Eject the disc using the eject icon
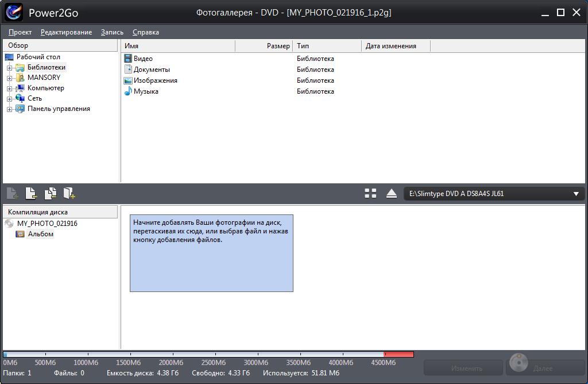This screenshot has height=384, width=588. (x=392, y=194)
